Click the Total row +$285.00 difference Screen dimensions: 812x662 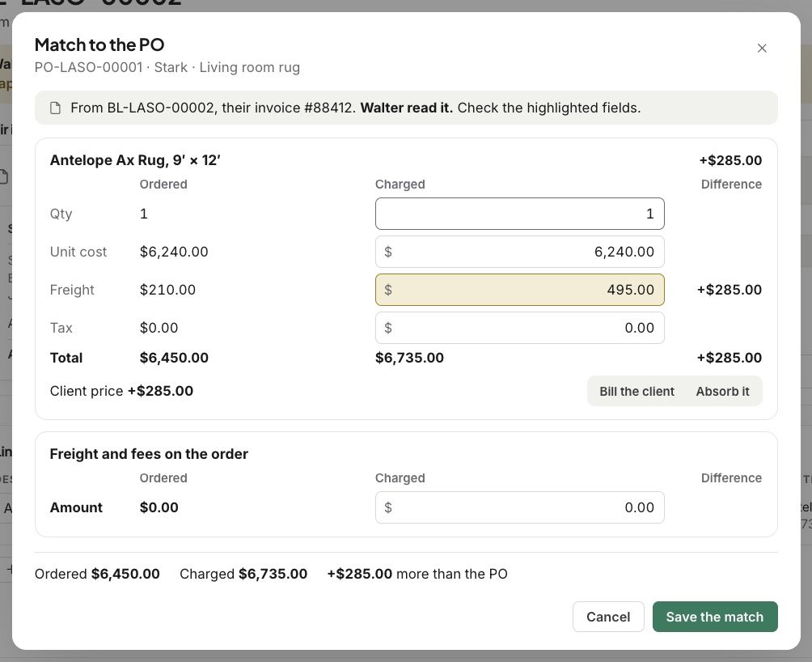pos(730,358)
